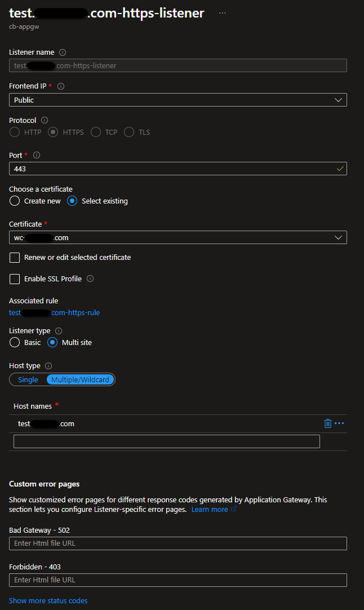Click the Protocol info icon
364x610 pixels.
[45, 120]
